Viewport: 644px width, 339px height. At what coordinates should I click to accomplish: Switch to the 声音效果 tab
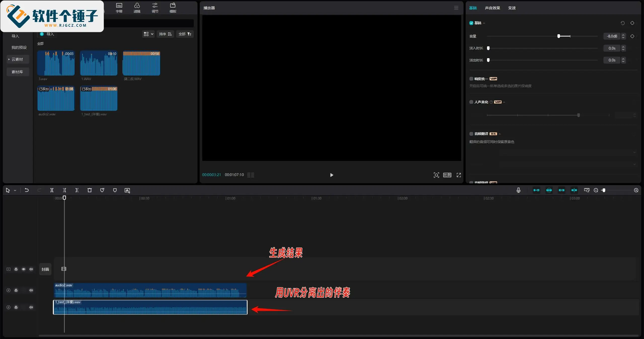pyautogui.click(x=492, y=8)
